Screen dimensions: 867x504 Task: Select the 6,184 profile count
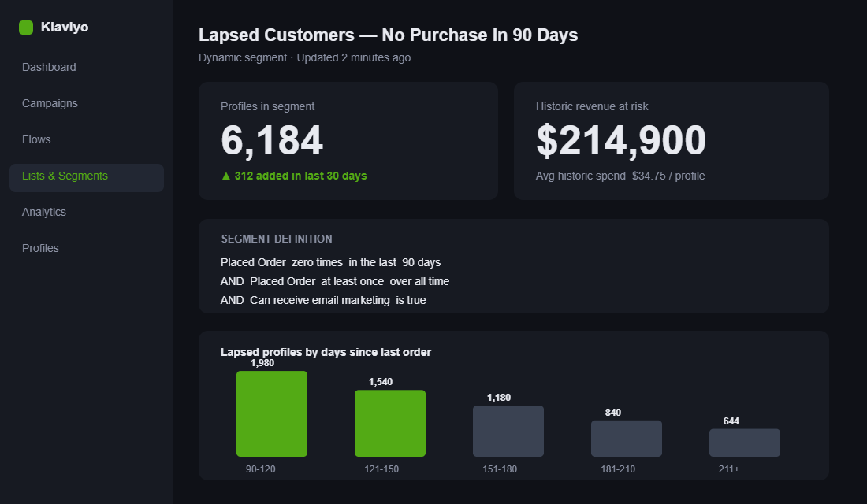tap(271, 140)
